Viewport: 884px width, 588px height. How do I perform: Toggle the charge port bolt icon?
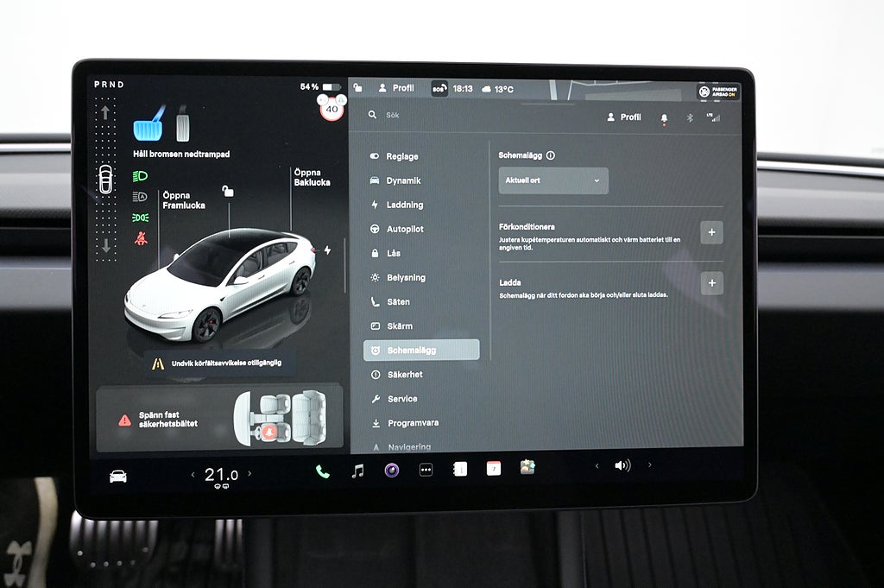point(326,250)
